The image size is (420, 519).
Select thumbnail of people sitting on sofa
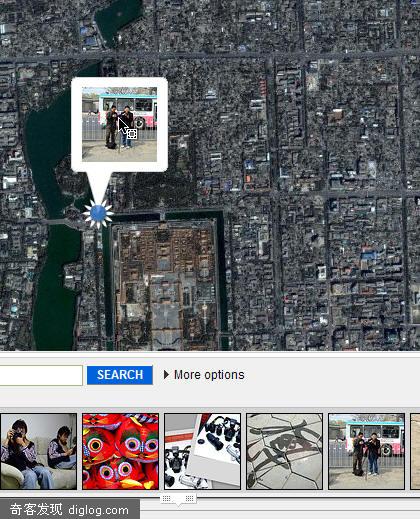(38, 451)
